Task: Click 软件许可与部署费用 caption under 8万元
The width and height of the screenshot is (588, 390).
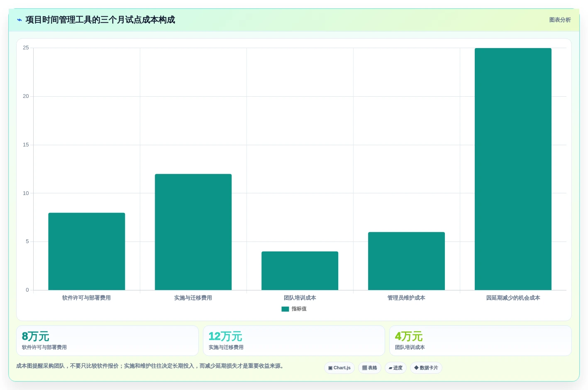Action: click(x=44, y=347)
